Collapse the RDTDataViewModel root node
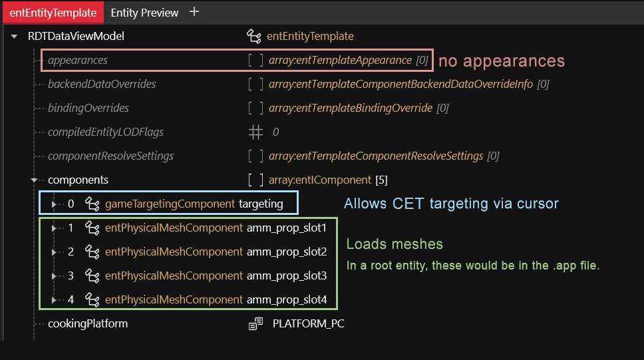The height and width of the screenshot is (360, 644). tap(14, 36)
